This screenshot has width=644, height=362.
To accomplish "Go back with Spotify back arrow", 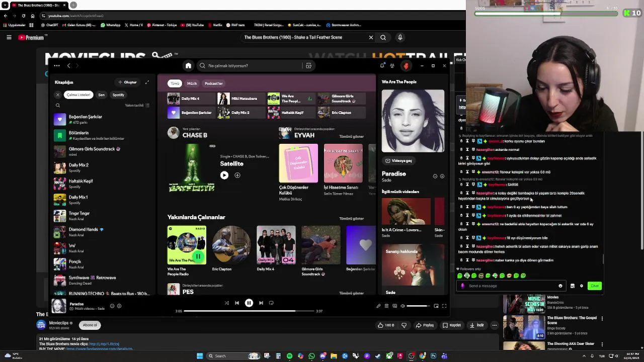I will (x=69, y=66).
